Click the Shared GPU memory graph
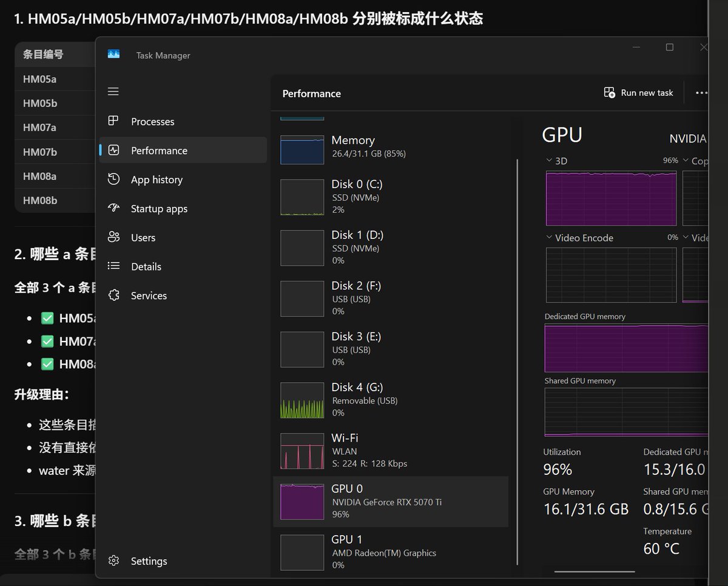 [x=626, y=413]
